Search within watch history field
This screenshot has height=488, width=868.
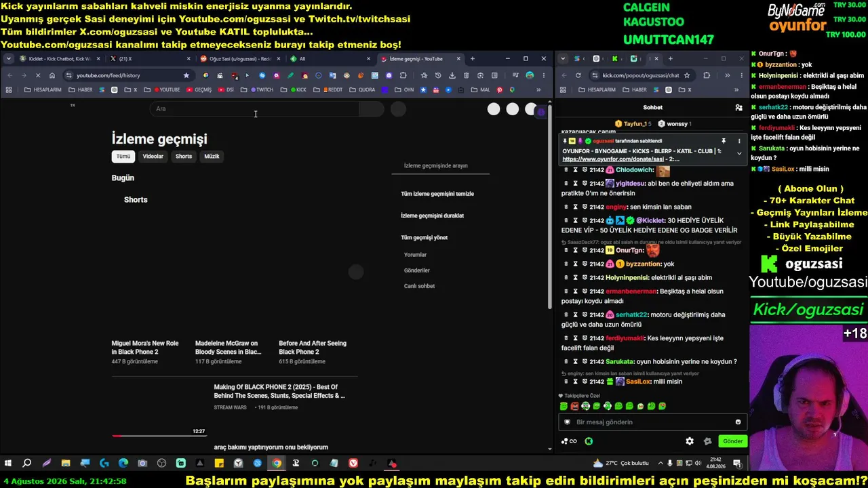440,165
